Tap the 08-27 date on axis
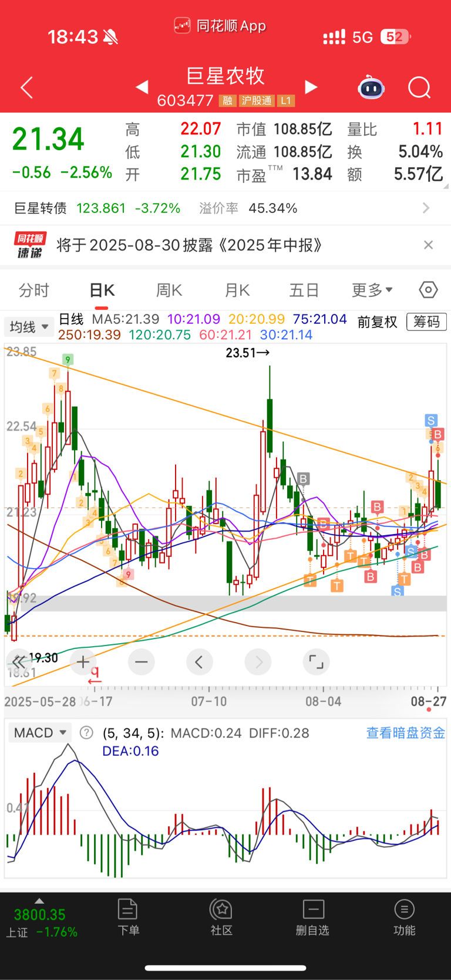451x980 pixels. click(x=429, y=701)
